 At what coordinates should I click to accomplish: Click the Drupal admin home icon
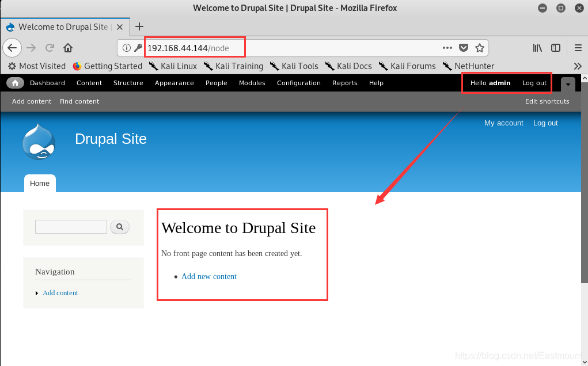click(x=15, y=83)
